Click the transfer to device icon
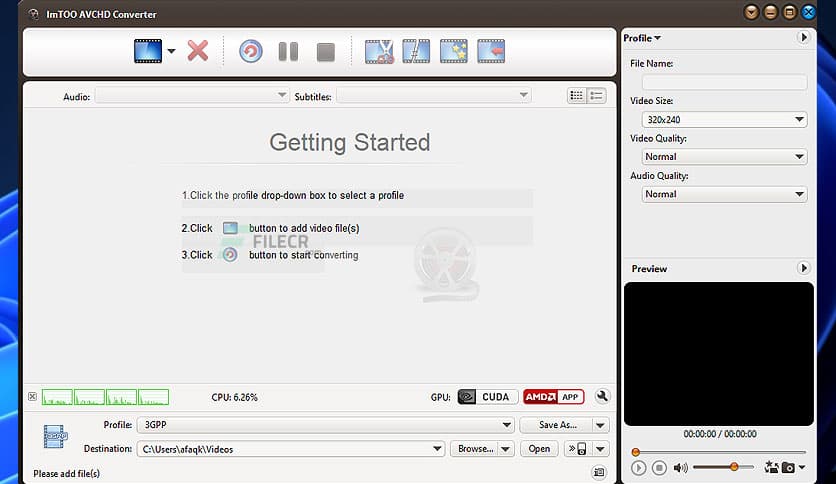The height and width of the screenshot is (484, 836). 578,449
